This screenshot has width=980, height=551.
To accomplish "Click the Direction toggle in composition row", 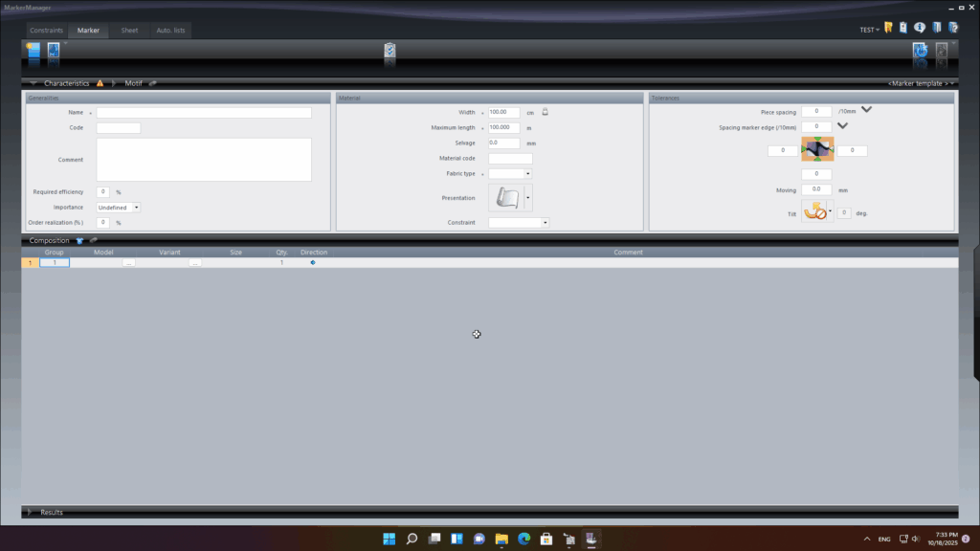I will click(x=313, y=262).
